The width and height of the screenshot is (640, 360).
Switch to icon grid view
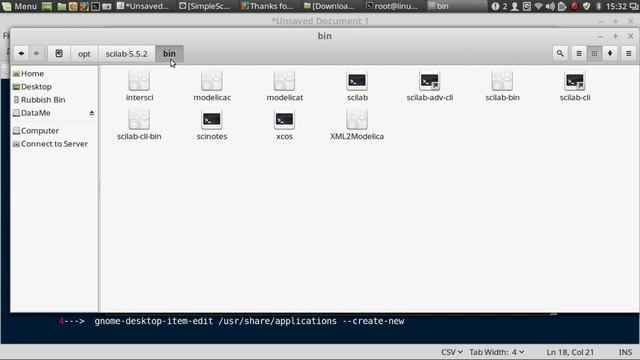coord(594,53)
